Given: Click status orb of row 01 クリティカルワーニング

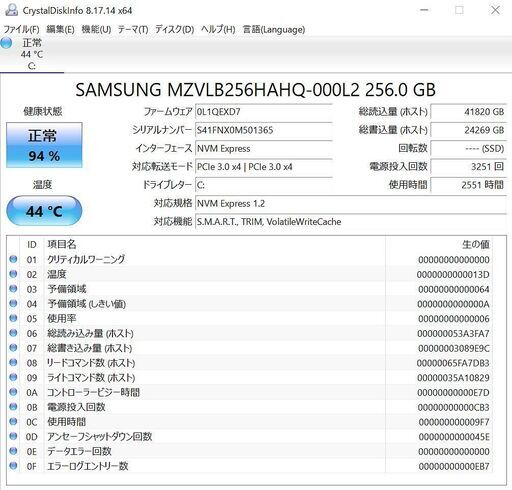Looking at the screenshot, I should click(x=13, y=259).
